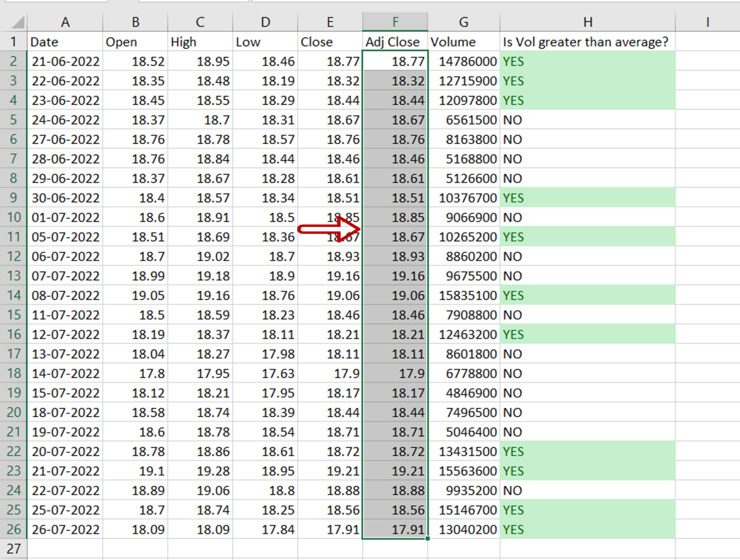The width and height of the screenshot is (740, 560).
Task: Select column header F labeled Adj Close
Action: pos(395,21)
